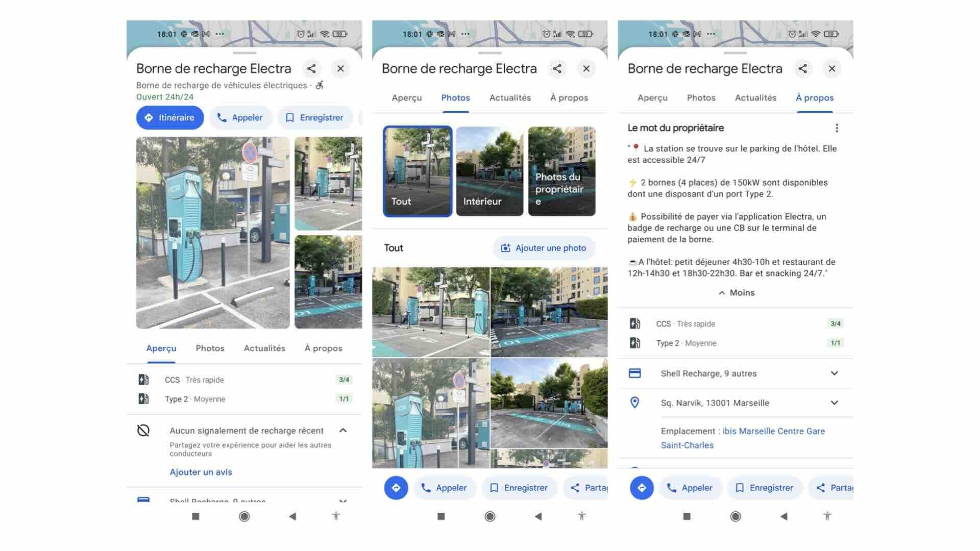Tap Type 2 charger plug icon left screen
The image size is (980, 551).
144,399
